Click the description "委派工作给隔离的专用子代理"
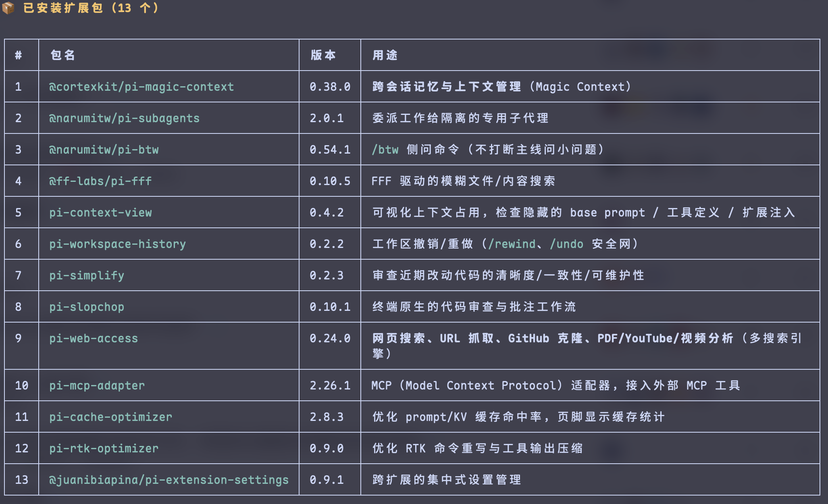This screenshot has width=828, height=504. coord(460,118)
